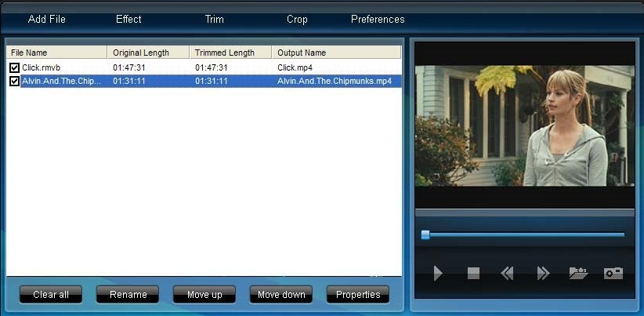Image resolution: width=644 pixels, height=316 pixels.
Task: Click the trimmed length 01:31:11 cell
Action: [211, 81]
